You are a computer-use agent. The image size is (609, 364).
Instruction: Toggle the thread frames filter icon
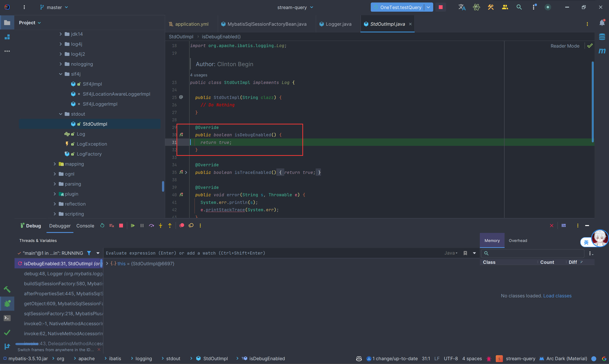tap(89, 253)
